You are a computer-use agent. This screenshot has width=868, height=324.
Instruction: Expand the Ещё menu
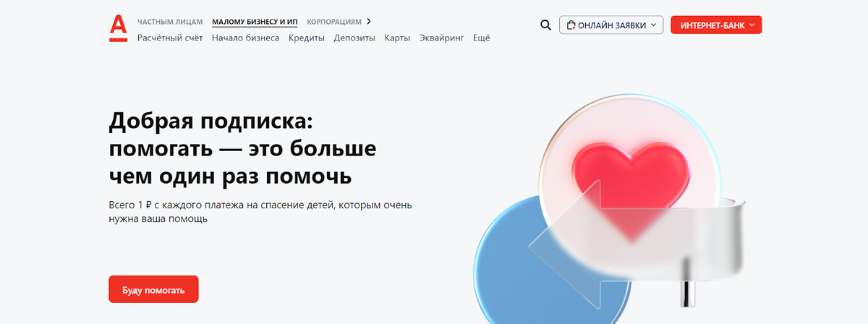pyautogui.click(x=482, y=38)
